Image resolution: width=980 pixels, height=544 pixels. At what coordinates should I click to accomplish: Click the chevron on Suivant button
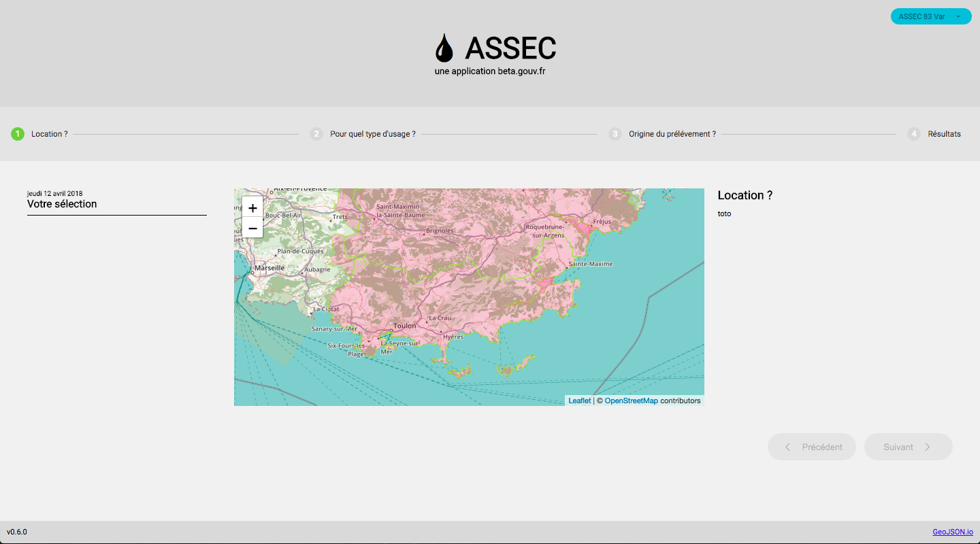(x=928, y=447)
